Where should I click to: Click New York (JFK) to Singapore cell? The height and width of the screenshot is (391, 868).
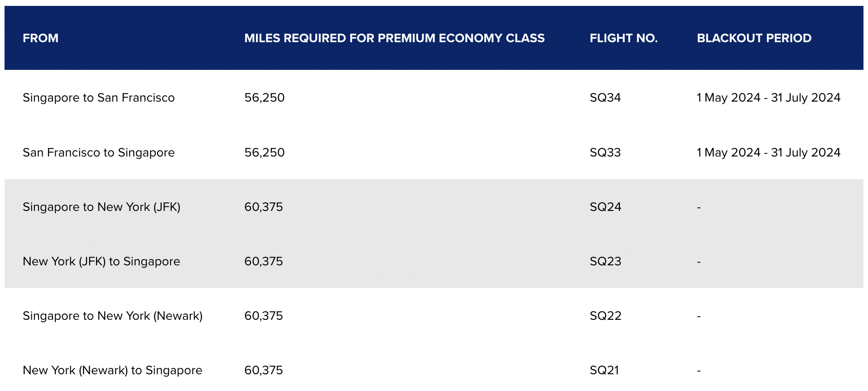point(101,261)
